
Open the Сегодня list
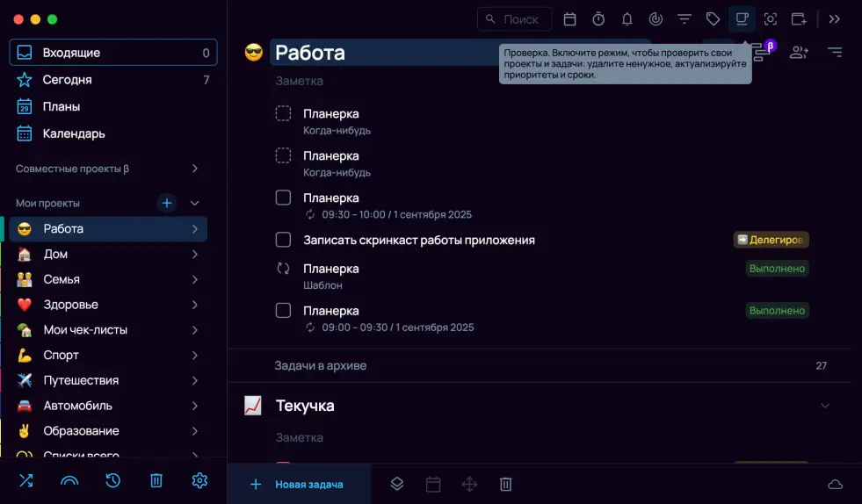(x=68, y=80)
